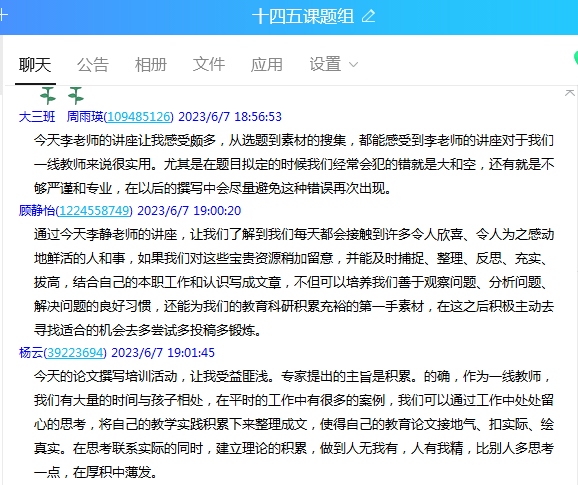The width and height of the screenshot is (578, 485).
Task: Switch to the 聊天 tab
Action: pyautogui.click(x=35, y=65)
